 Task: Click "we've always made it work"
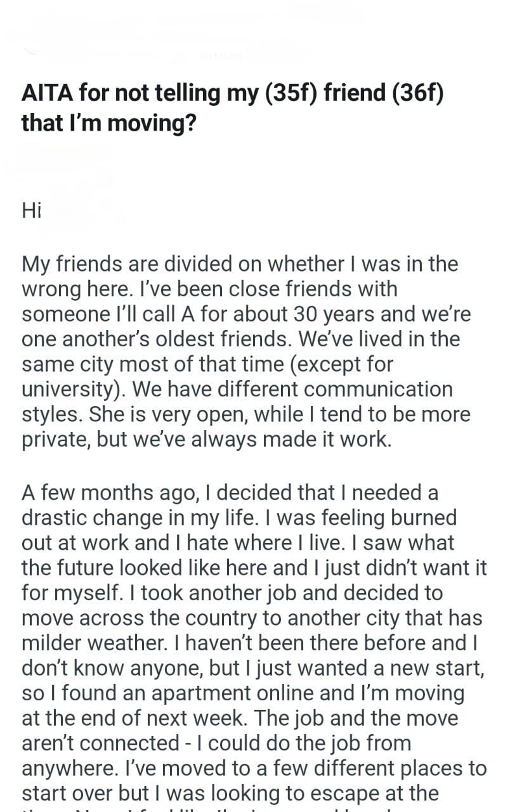tap(285, 440)
